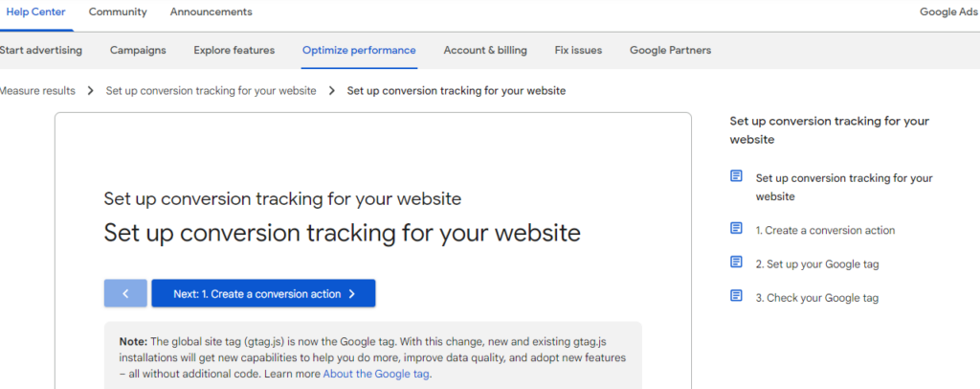The width and height of the screenshot is (980, 389).
Task: Select the Campaigns menu item
Action: (x=138, y=50)
